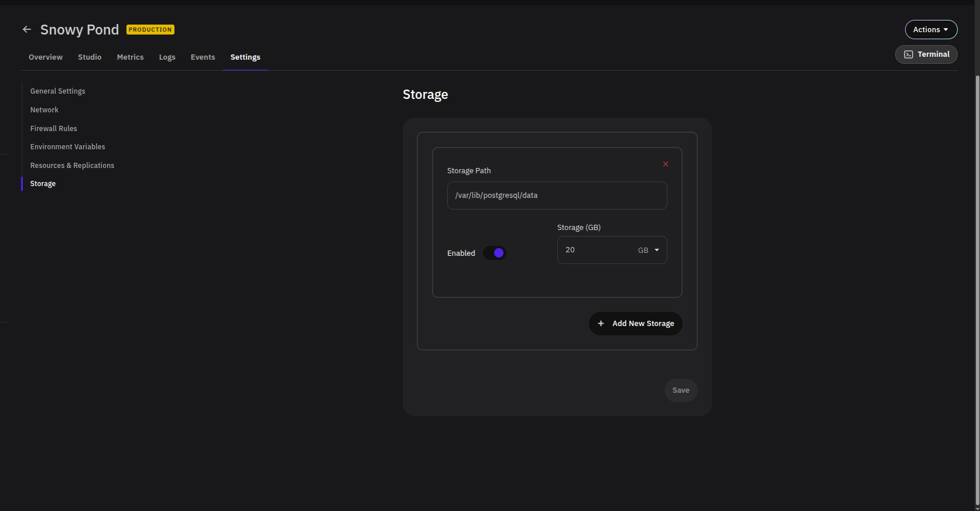Open the Logs tab
This screenshot has height=511, width=980.
[167, 57]
